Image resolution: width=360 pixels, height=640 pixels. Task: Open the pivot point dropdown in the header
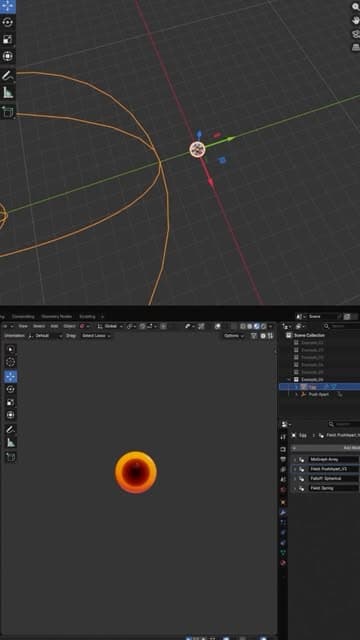pos(131,326)
